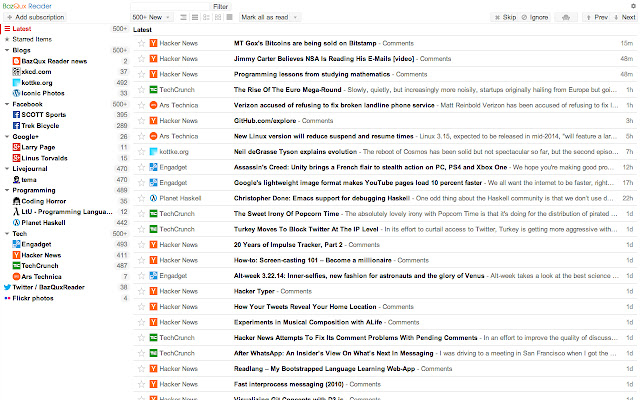
Task: Open the 500+ New filter dropdown
Action: tap(151, 18)
